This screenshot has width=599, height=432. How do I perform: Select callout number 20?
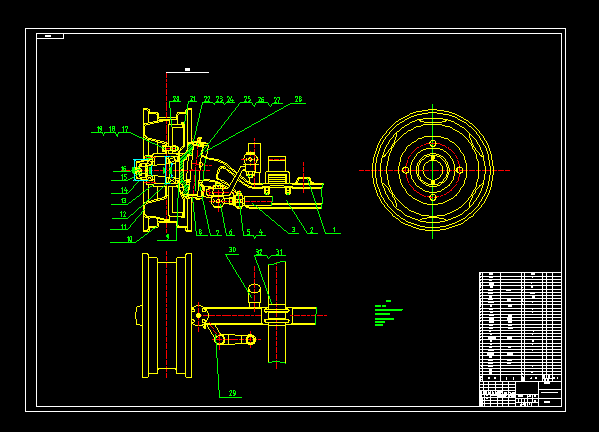pyautogui.click(x=176, y=99)
